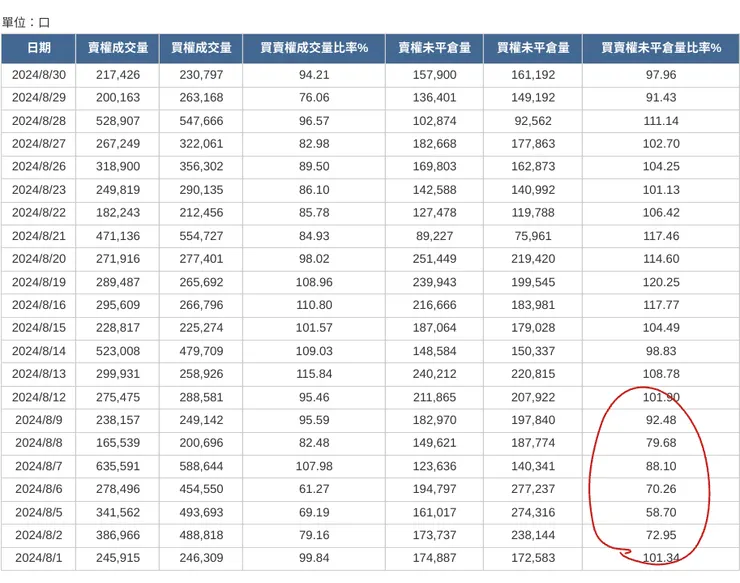Select the 2024/8/6 date cell

click(x=39, y=489)
